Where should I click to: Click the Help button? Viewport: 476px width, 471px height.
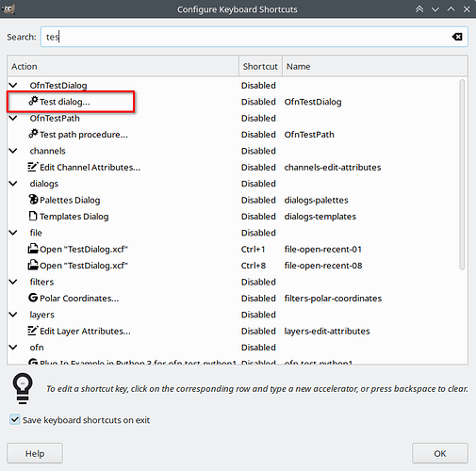(35, 453)
